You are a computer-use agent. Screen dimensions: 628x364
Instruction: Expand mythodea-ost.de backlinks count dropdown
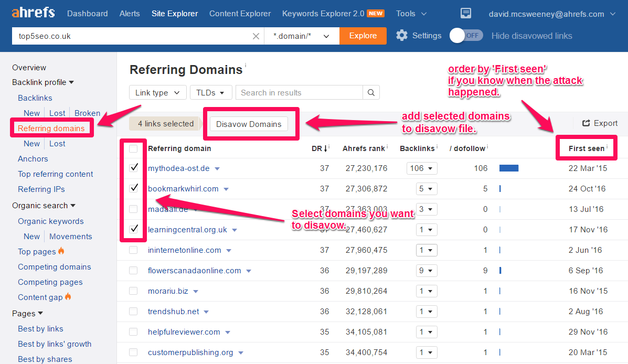[422, 168]
